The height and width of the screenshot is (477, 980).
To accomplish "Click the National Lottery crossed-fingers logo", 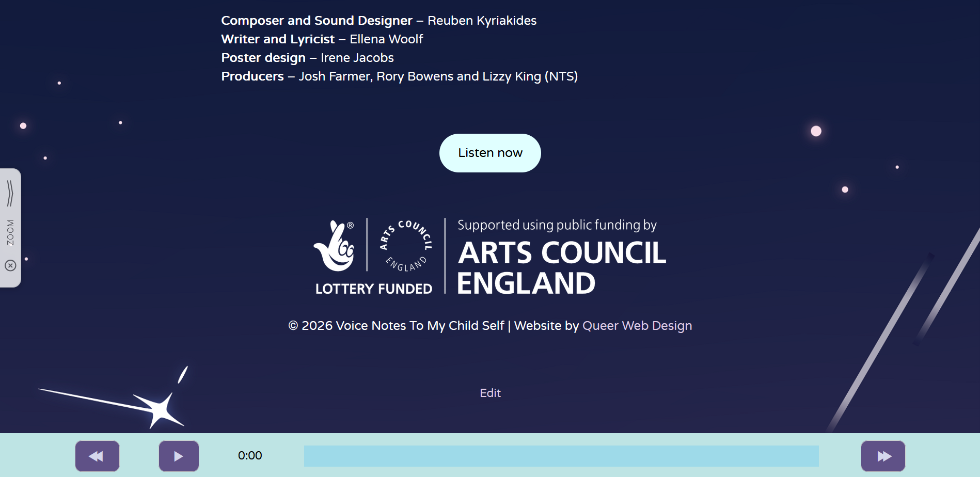I will click(335, 246).
